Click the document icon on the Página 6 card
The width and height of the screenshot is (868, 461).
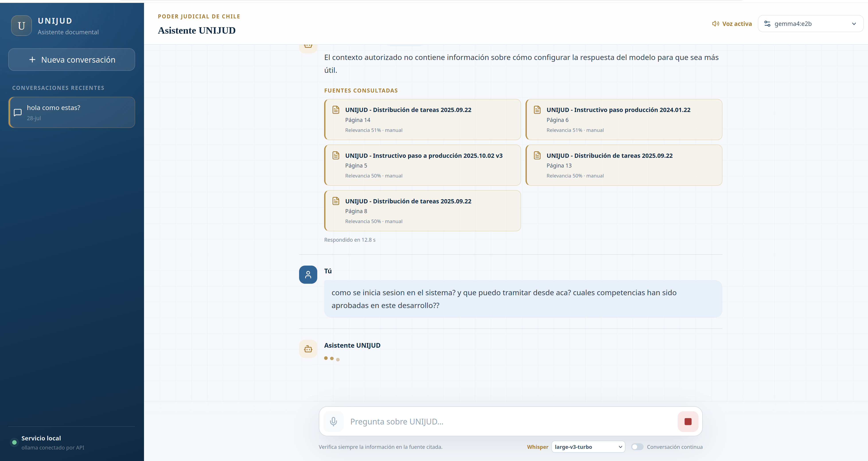click(x=537, y=110)
